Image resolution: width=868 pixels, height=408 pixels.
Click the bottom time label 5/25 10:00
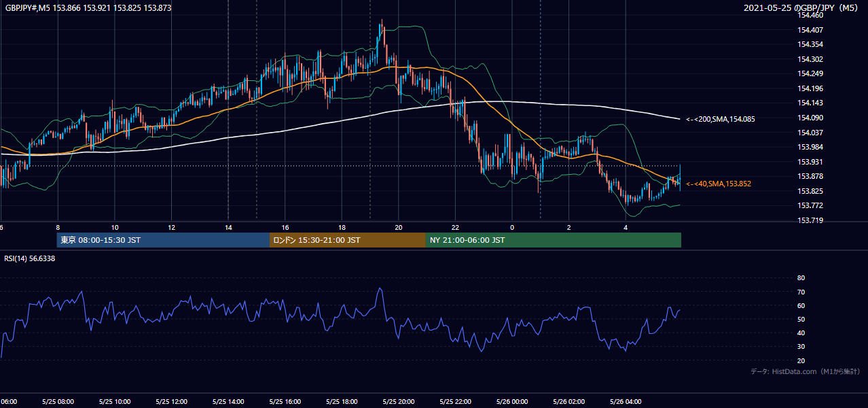pyautogui.click(x=115, y=402)
